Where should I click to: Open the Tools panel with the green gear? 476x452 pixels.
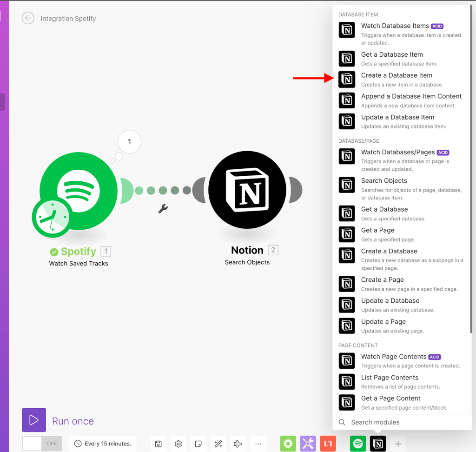(288, 444)
